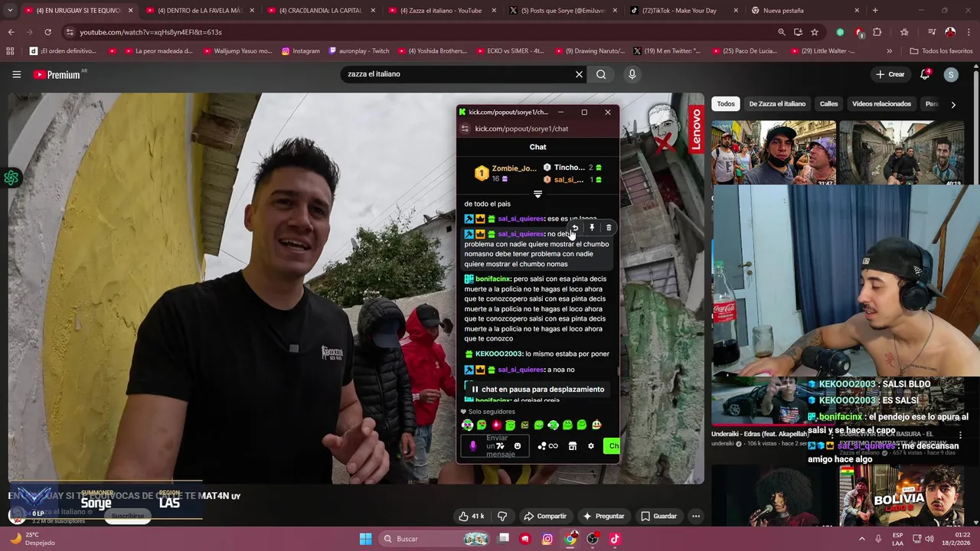
Task: Run the YouTube search magnifier button
Action: (x=601, y=74)
